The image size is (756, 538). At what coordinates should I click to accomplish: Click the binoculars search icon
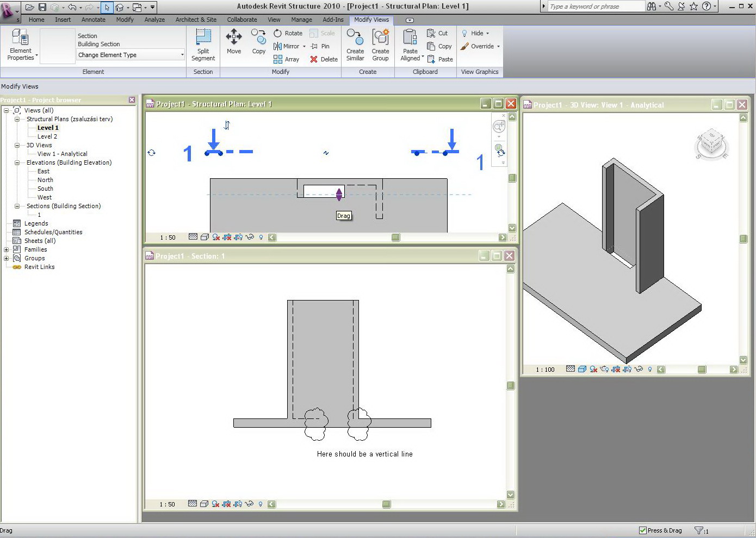coord(652,7)
